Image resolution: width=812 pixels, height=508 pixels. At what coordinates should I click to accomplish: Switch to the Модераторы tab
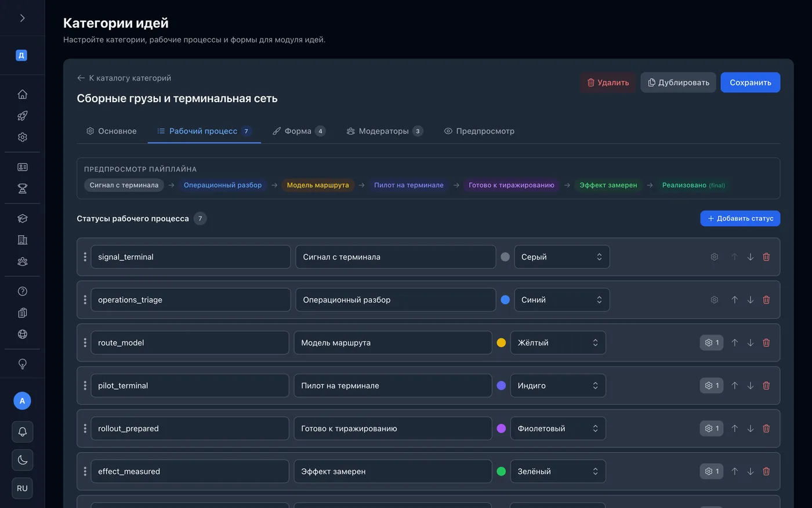coord(385,131)
